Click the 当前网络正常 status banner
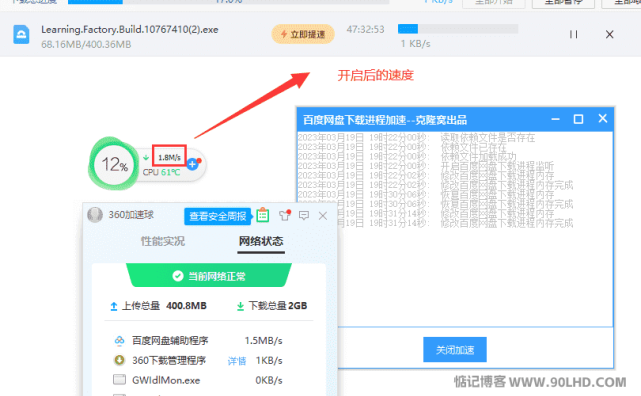The width and height of the screenshot is (641, 396). click(209, 276)
